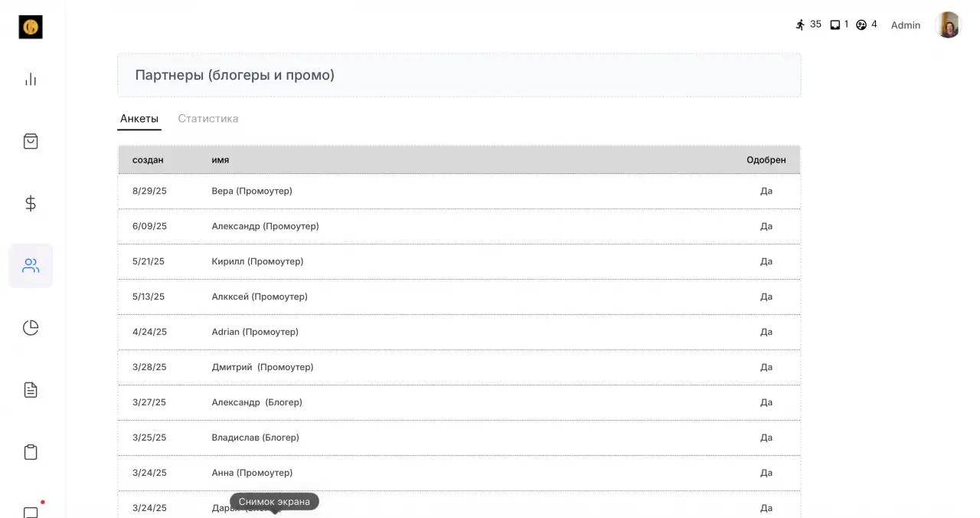Switch to the Статистика tab
Viewport: 980px width, 518px height.
coord(208,119)
